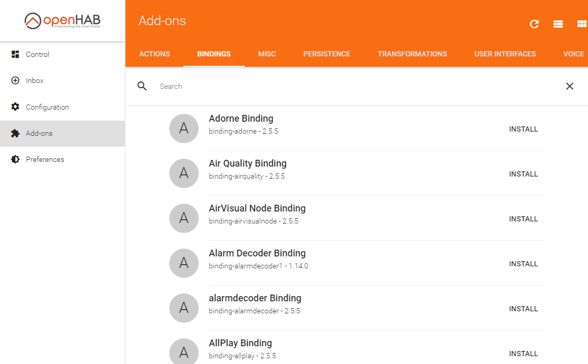Click text binding-allplay - 2.5.5
This screenshot has width=588, height=364.
click(242, 356)
